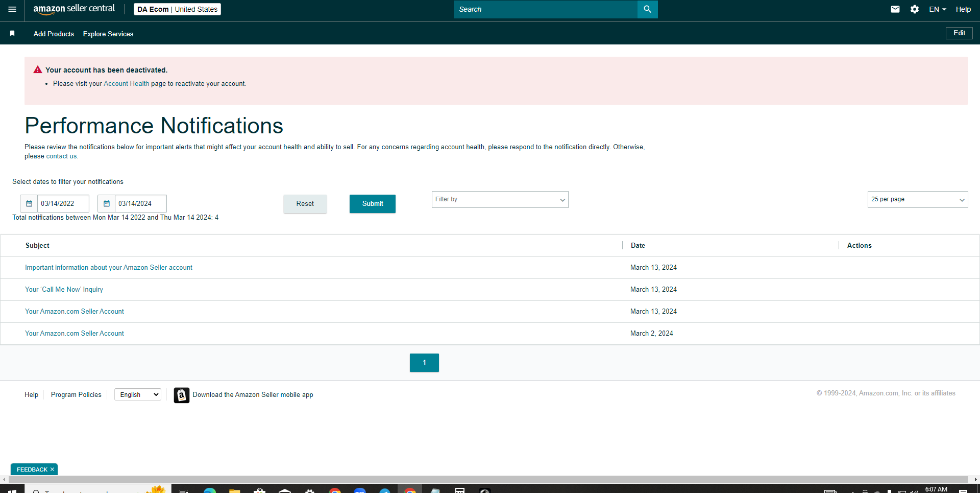Go to pagination page 1
980x493 pixels.
(x=424, y=362)
